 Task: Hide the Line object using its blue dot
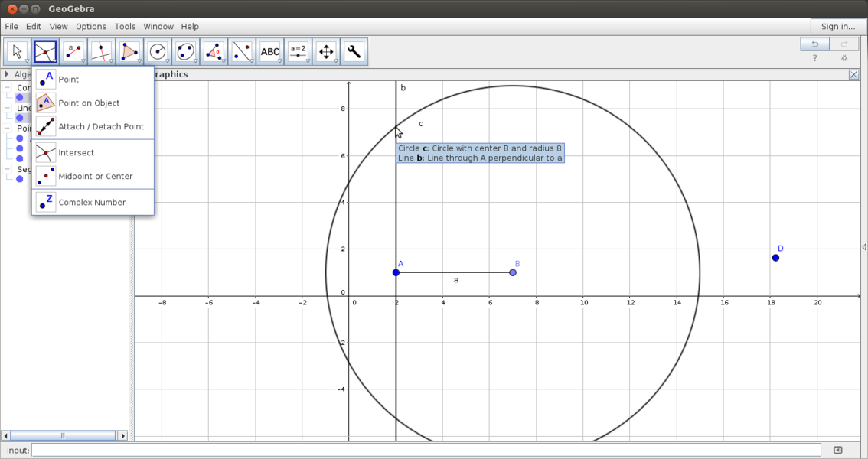coord(19,116)
